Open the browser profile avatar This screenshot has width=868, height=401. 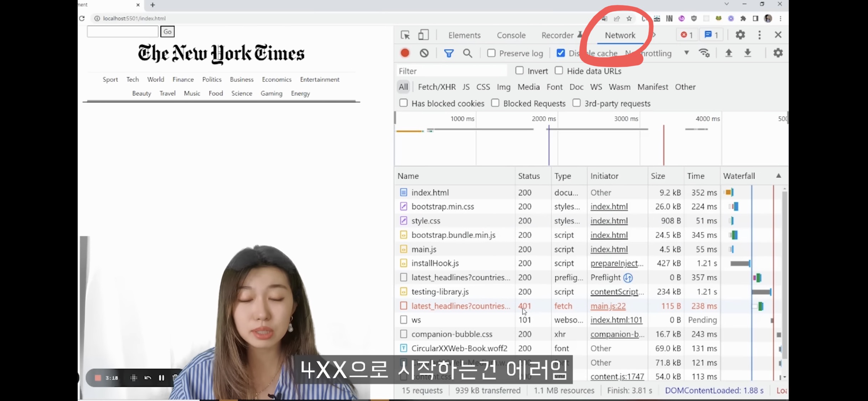768,19
